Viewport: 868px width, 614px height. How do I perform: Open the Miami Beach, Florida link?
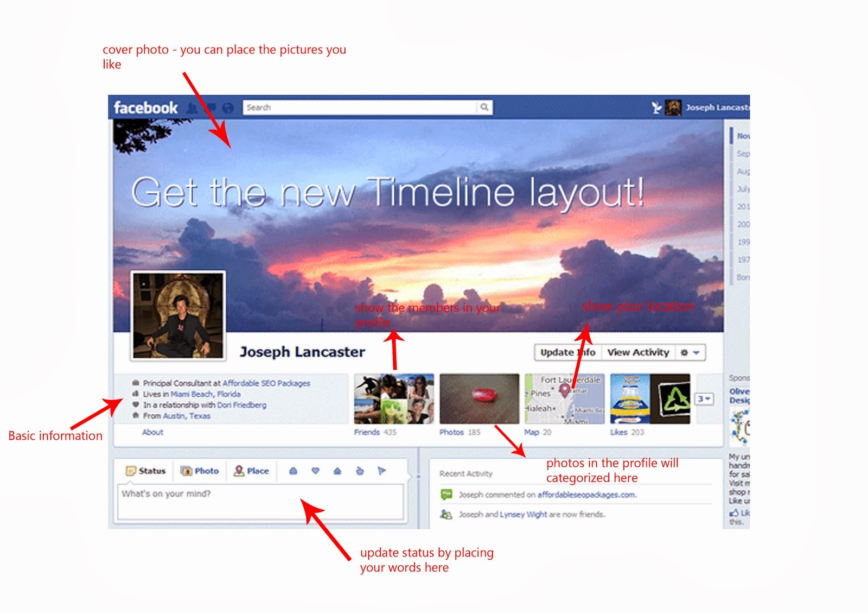[205, 394]
